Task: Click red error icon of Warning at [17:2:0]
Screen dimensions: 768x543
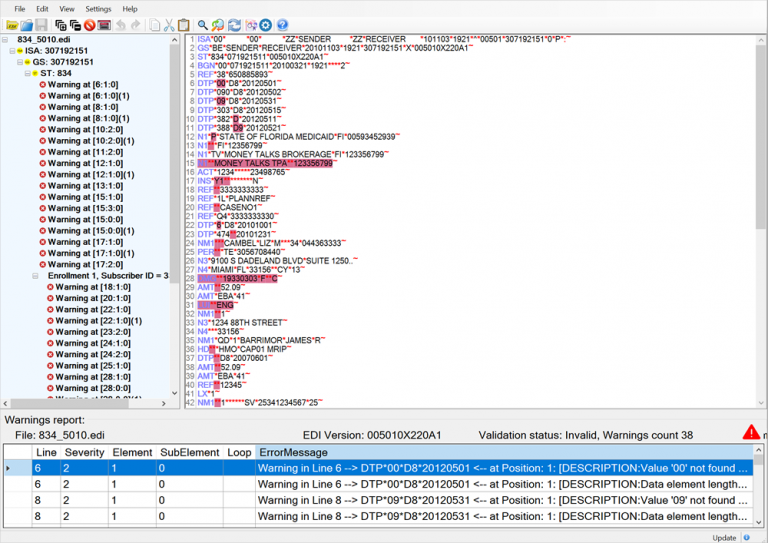Action: coord(43,264)
